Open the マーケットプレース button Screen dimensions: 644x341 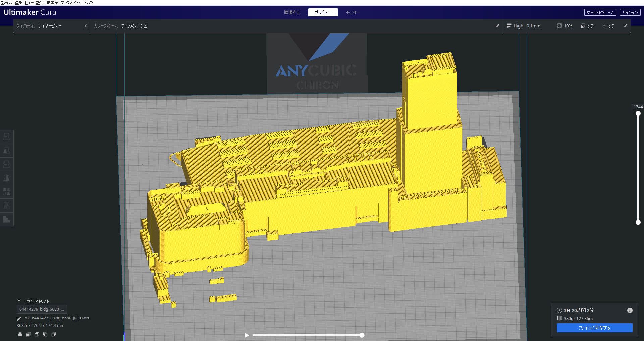600,12
